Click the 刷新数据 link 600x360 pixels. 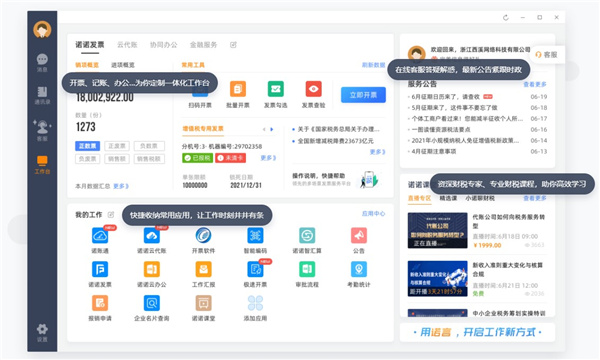point(373,65)
